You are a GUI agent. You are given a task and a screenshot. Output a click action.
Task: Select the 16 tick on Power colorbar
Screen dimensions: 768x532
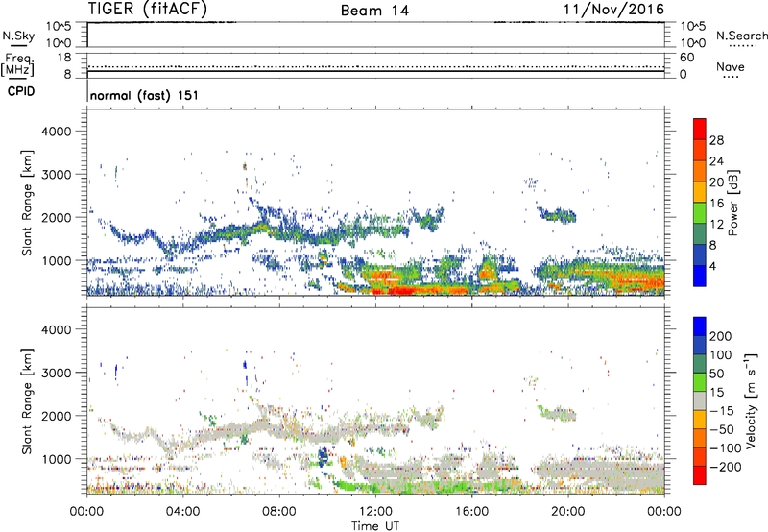click(716, 204)
